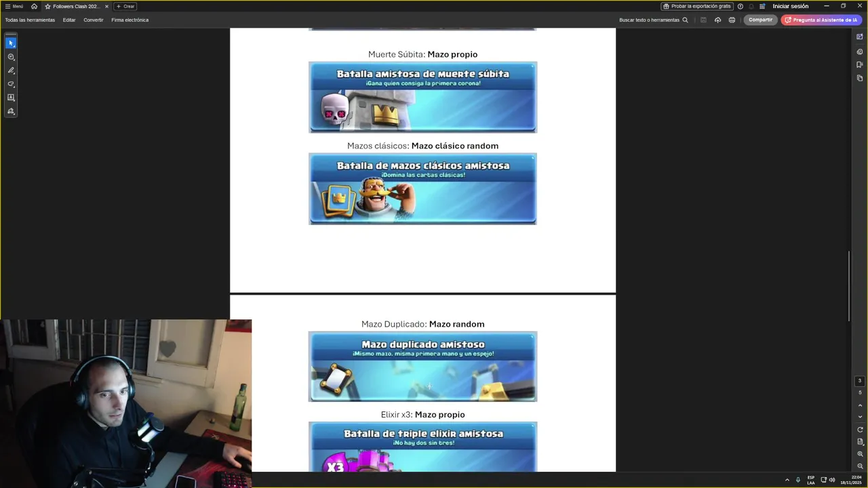The image size is (868, 488).
Task: Go to previous page with up chevron
Action: pos(860,405)
